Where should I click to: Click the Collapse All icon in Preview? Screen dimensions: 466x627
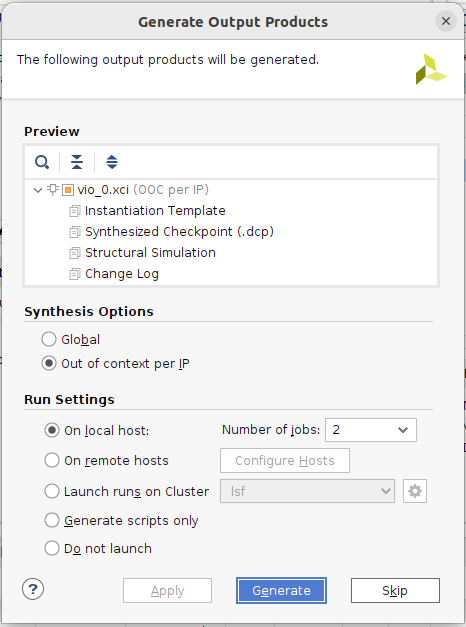click(x=77, y=162)
